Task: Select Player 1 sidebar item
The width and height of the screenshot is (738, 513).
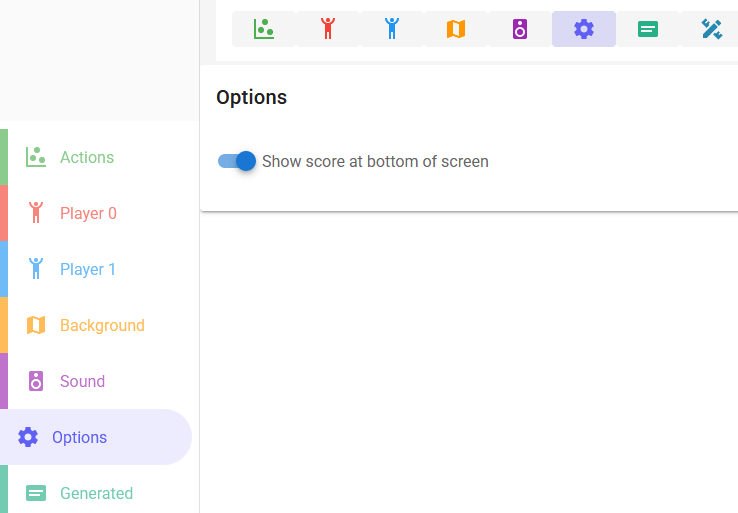Action: (88, 269)
